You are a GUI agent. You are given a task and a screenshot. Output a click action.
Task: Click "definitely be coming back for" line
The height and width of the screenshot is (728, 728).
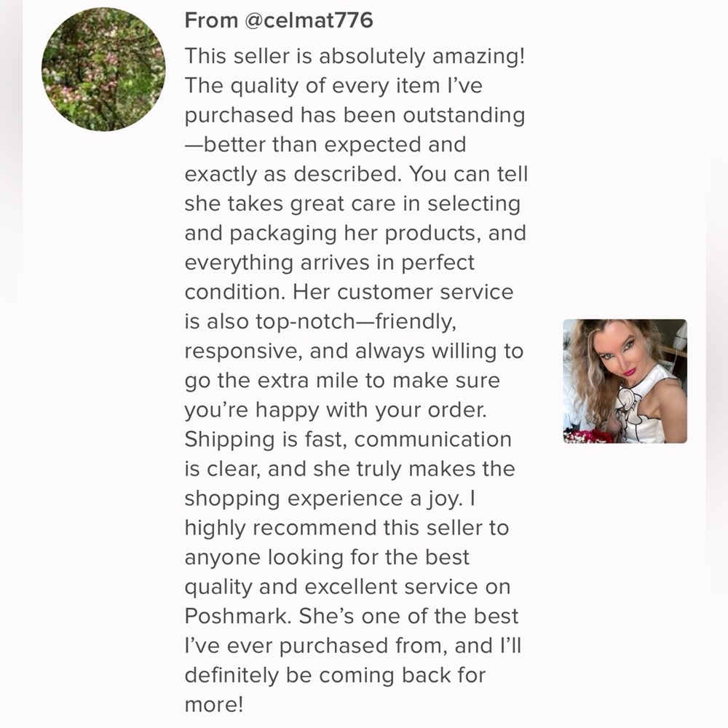coord(335,674)
